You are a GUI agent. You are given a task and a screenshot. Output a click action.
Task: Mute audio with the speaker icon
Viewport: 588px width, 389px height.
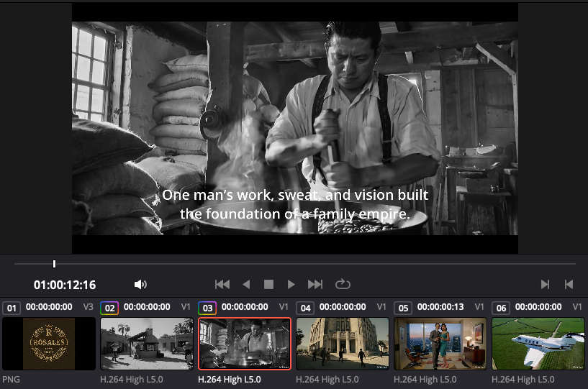click(x=140, y=285)
